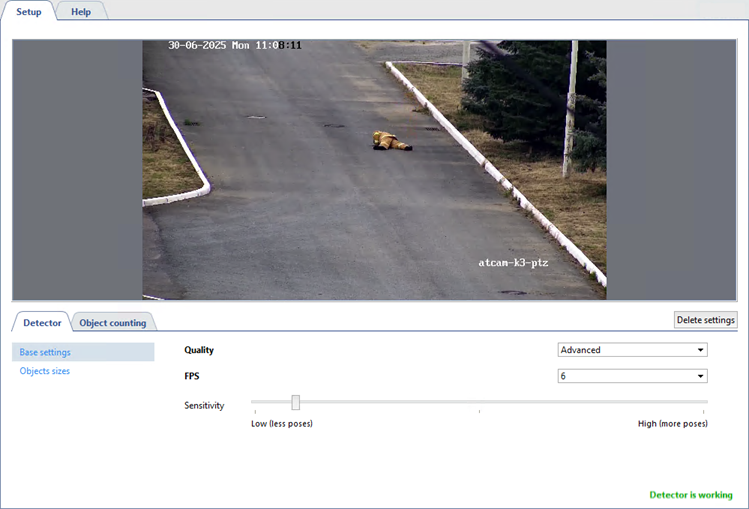Click the person lying on the road
Image resolution: width=749 pixels, height=509 pixels.
391,141
